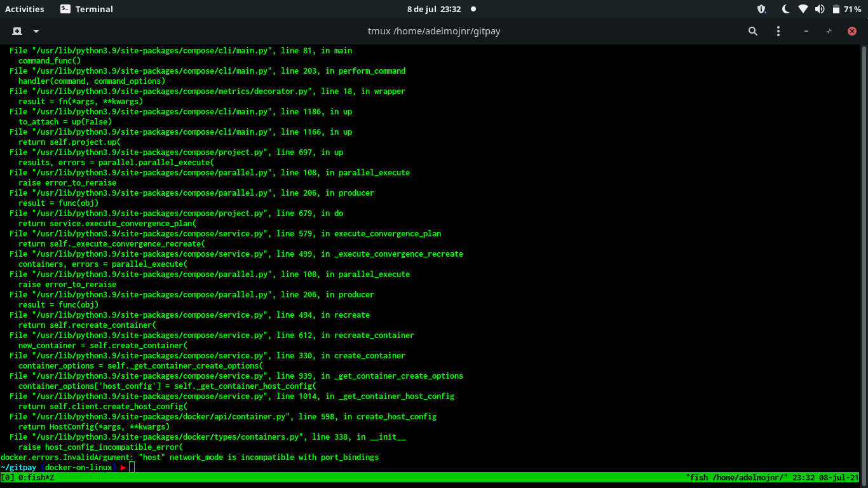This screenshot has width=868, height=488.
Task: Open the Terminal app menu
Action: (86, 9)
